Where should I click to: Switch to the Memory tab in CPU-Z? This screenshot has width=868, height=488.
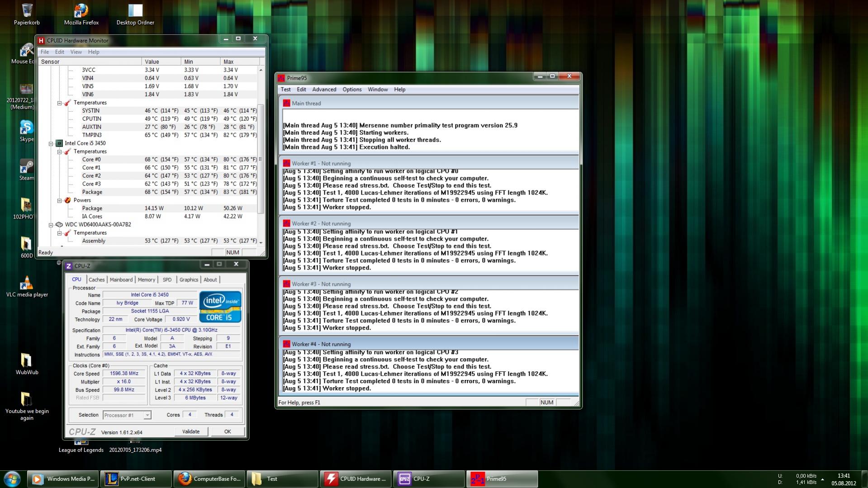147,280
